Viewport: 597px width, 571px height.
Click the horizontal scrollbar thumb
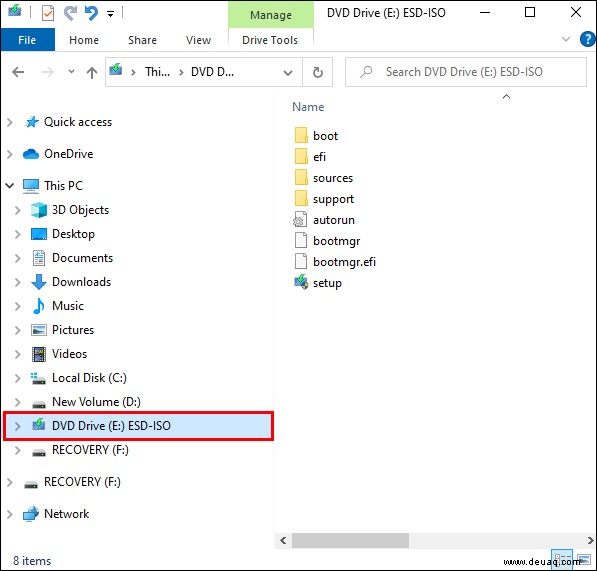click(350, 540)
